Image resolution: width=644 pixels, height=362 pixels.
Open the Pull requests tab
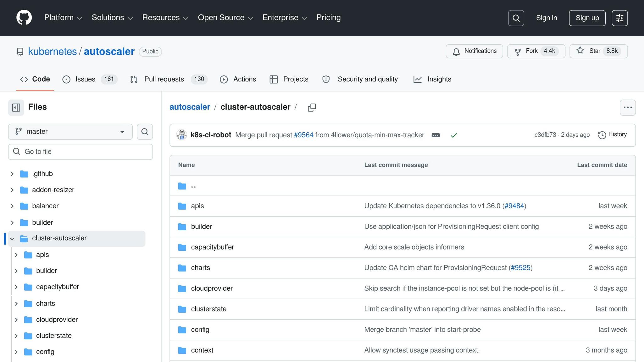coord(169,79)
